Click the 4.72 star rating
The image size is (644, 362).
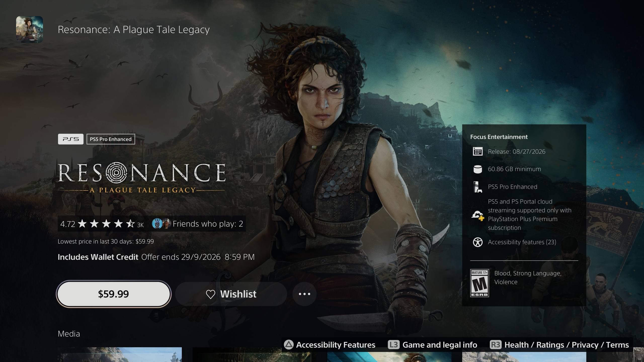(x=102, y=224)
